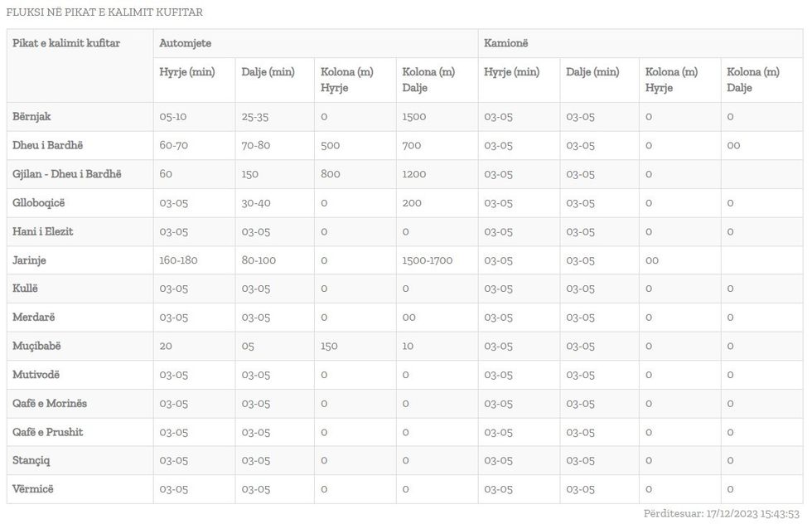Click the FLUKSI NË PIKAT E KALIMIT KUFITAR title
This screenshot has height=529, width=812.
coord(104,12)
